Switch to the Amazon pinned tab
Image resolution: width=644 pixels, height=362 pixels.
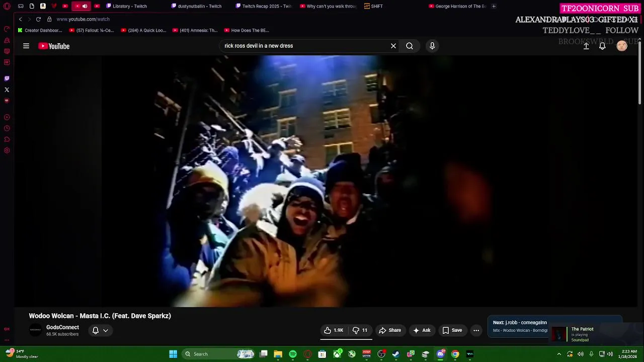click(x=43, y=6)
